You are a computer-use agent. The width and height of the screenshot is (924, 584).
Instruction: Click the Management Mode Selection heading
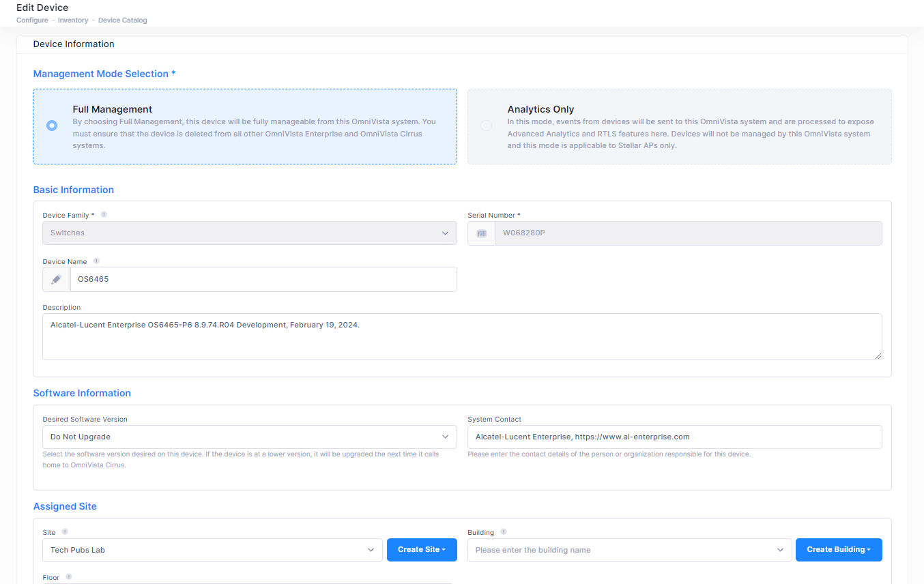point(104,74)
